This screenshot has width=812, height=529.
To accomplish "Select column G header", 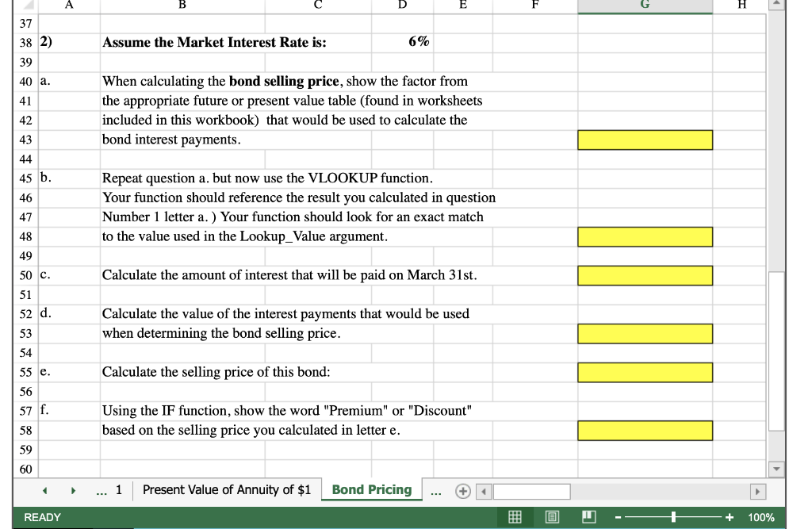I will [645, 7].
